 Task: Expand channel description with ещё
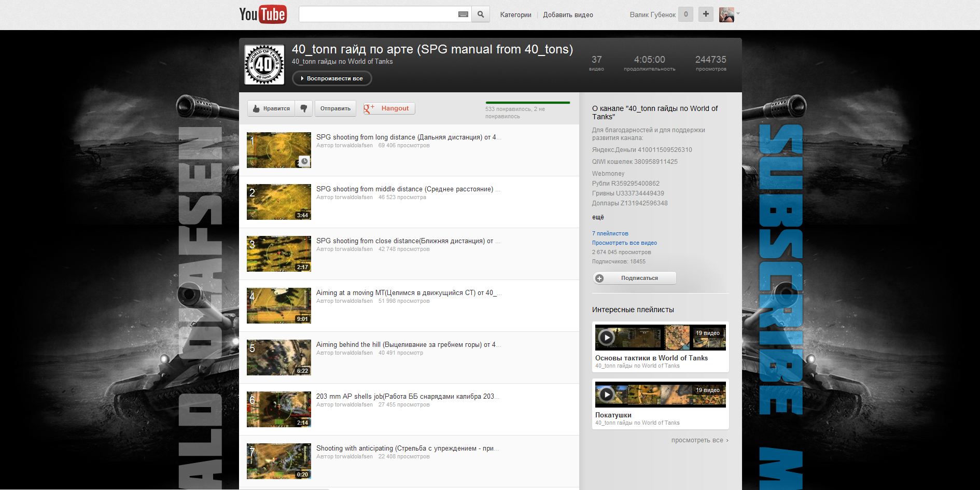[598, 217]
